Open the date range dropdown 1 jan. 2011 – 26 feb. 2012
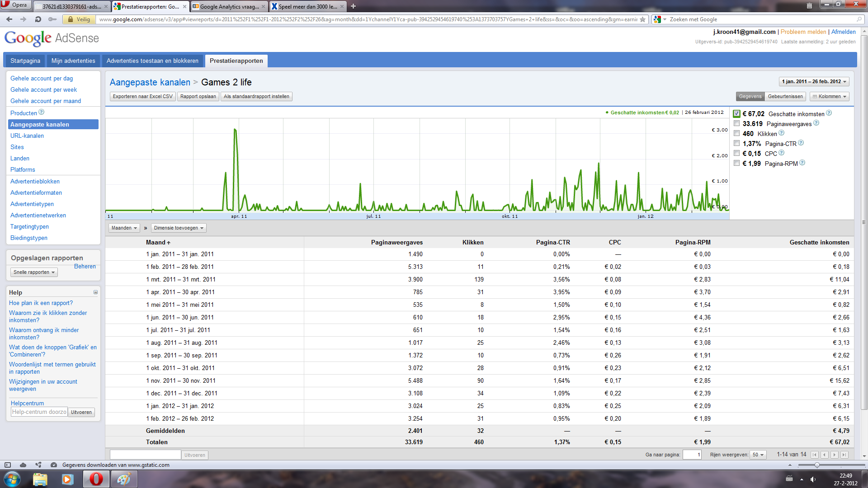 tap(814, 81)
